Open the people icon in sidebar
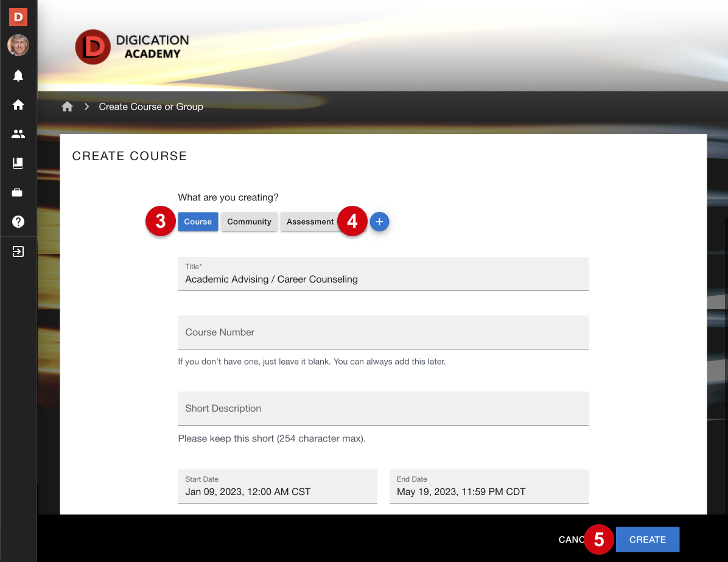Image resolution: width=728 pixels, height=562 pixels. point(18,134)
